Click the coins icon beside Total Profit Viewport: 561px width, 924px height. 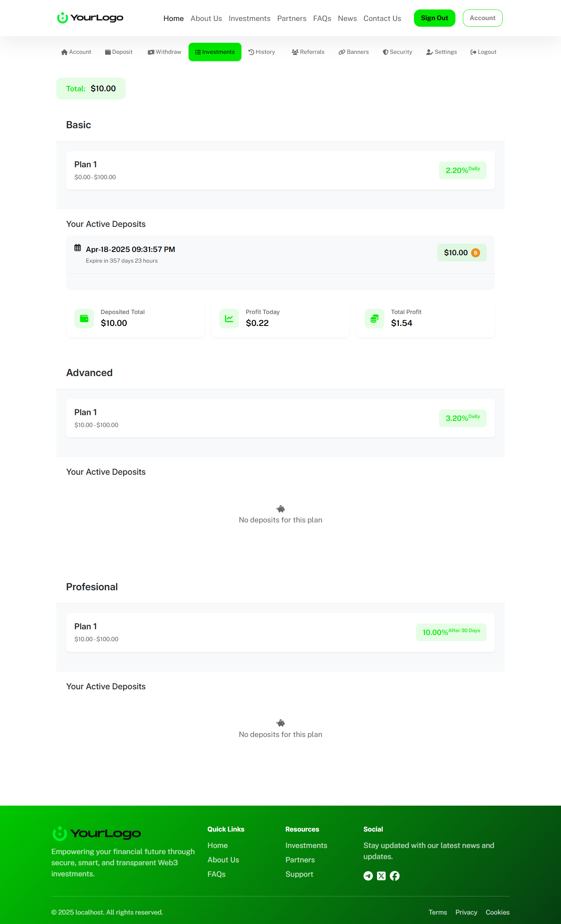pyautogui.click(x=375, y=319)
